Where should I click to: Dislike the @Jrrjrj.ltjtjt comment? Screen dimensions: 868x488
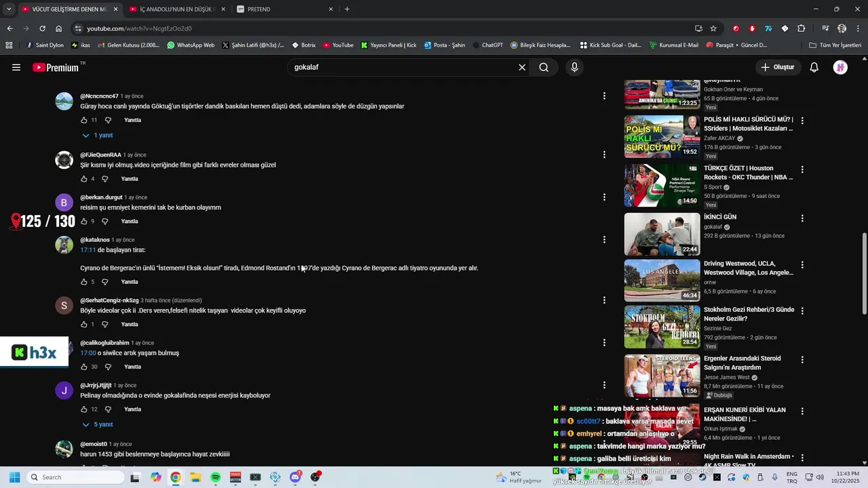click(x=108, y=409)
